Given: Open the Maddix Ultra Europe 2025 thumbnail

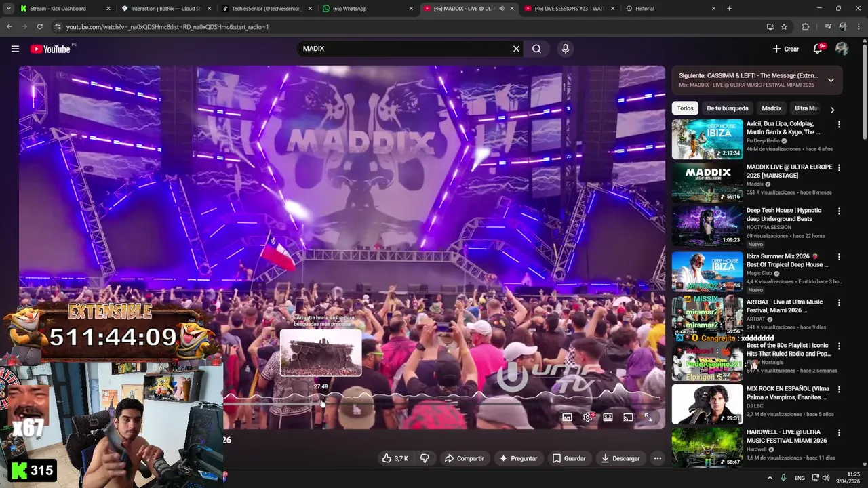Looking at the screenshot, I should [x=707, y=182].
